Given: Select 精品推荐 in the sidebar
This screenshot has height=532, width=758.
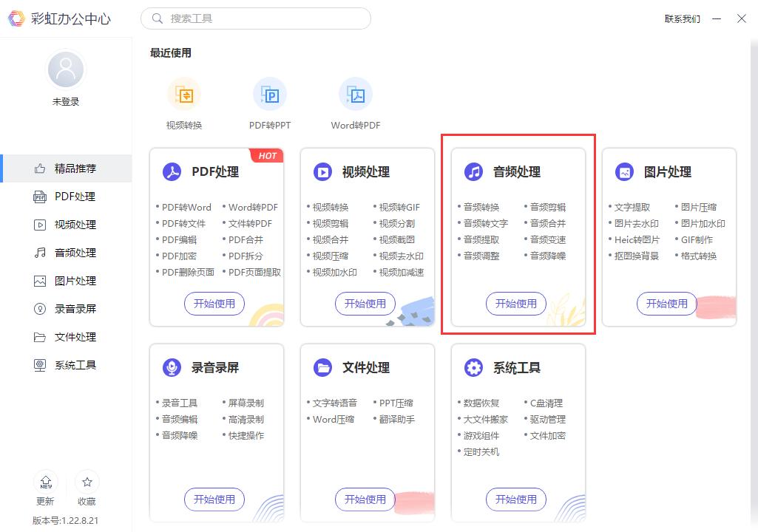Looking at the screenshot, I should coord(65,168).
